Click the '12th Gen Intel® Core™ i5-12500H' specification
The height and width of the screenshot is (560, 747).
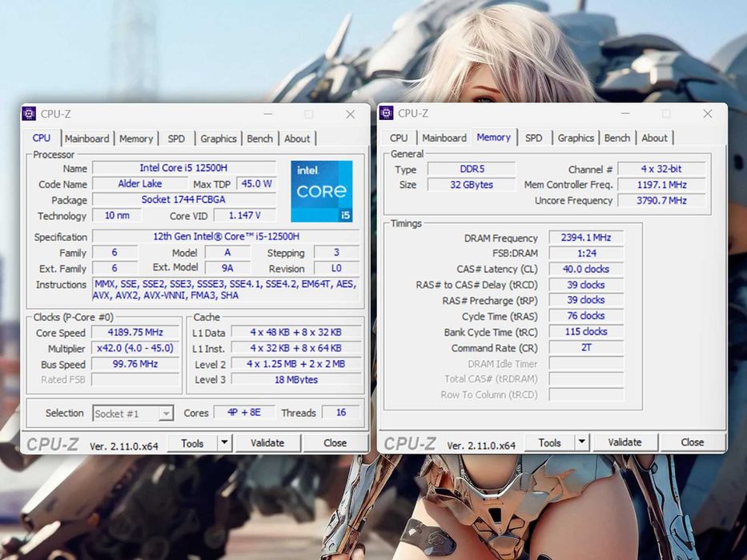(227, 237)
